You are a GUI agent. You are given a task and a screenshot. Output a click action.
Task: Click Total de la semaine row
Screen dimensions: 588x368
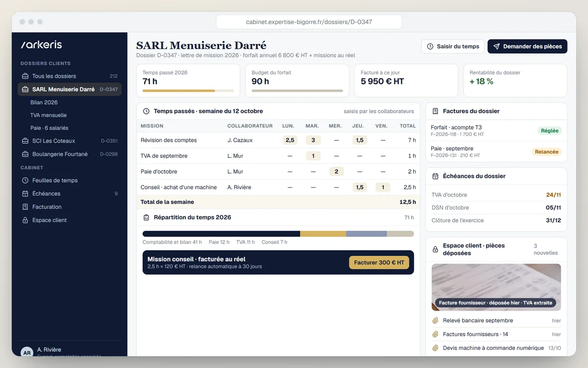[x=278, y=202]
